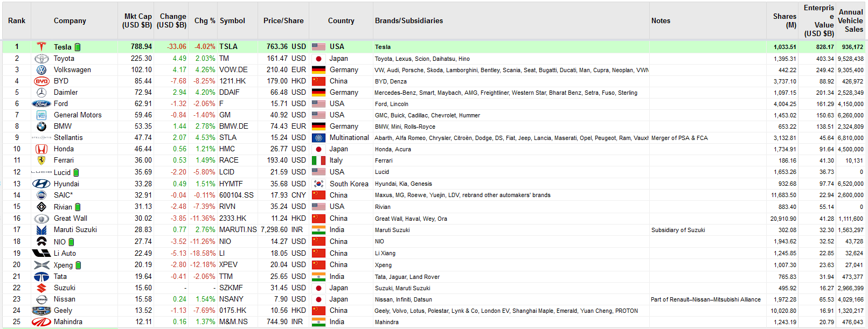The width and height of the screenshot is (868, 329).
Task: Click the Xpeng logo icon
Action: point(41,265)
